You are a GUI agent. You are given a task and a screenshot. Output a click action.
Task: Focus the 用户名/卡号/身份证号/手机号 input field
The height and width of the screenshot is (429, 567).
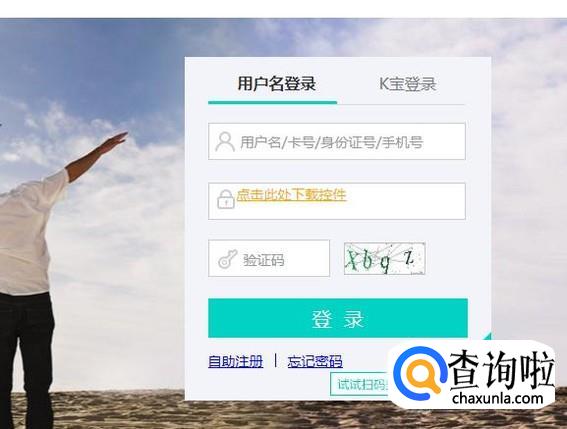click(337, 141)
